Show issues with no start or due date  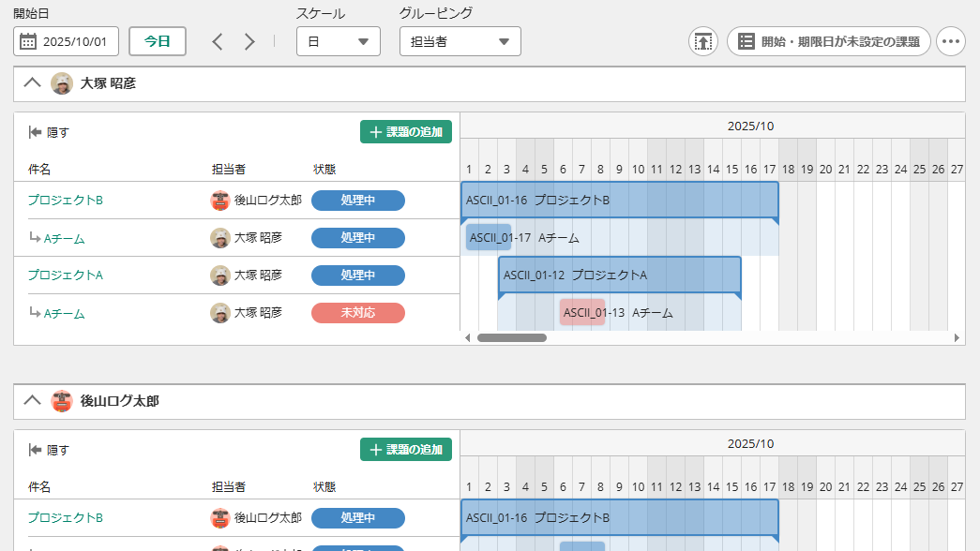829,41
